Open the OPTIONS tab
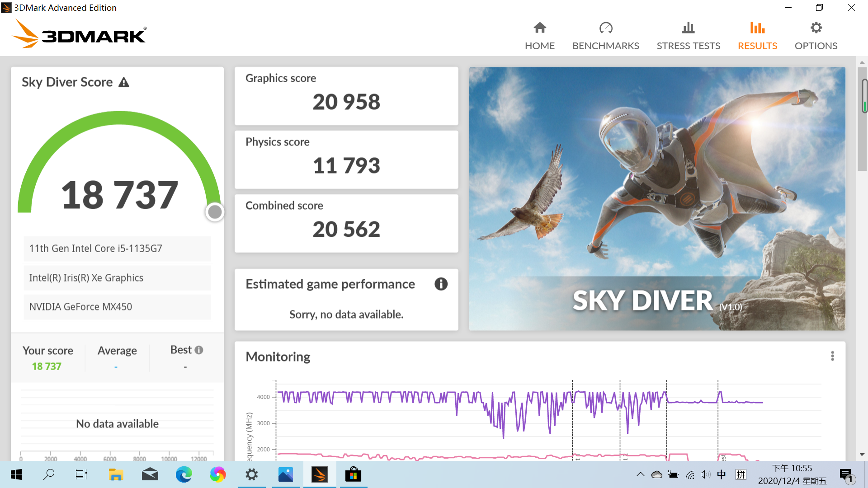This screenshot has width=868, height=488. 816,36
